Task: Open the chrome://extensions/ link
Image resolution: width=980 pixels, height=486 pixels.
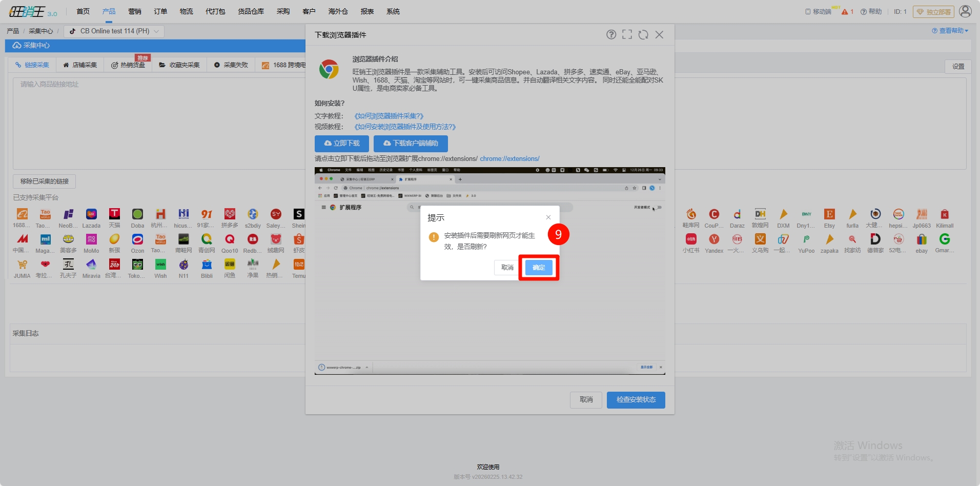Action: point(509,159)
